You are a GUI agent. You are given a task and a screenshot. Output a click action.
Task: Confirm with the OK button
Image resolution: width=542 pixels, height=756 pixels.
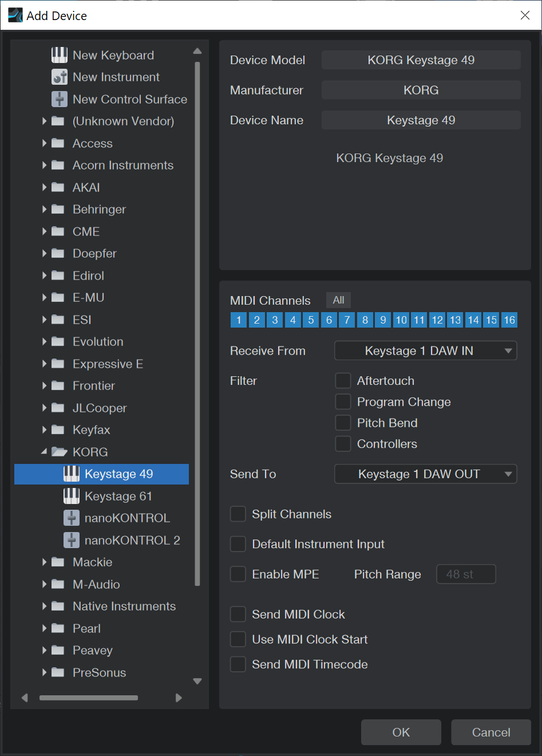click(x=401, y=732)
